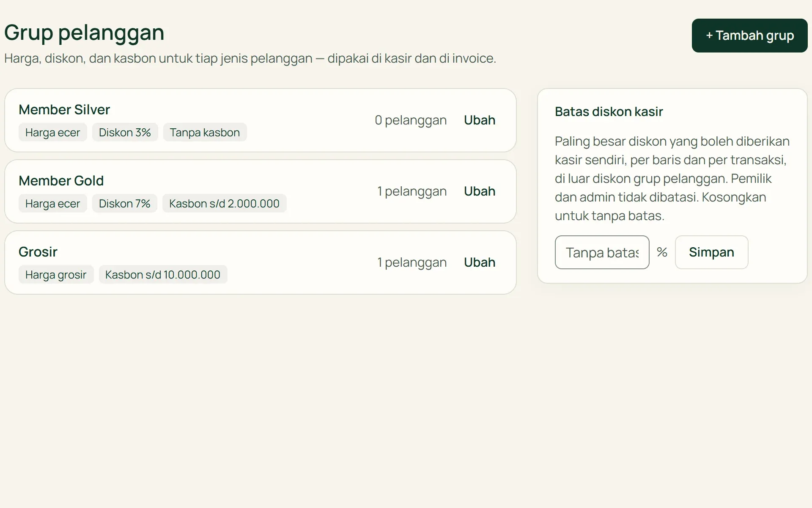Click the Paling besar diskon description paragraph

pyautogui.click(x=672, y=178)
